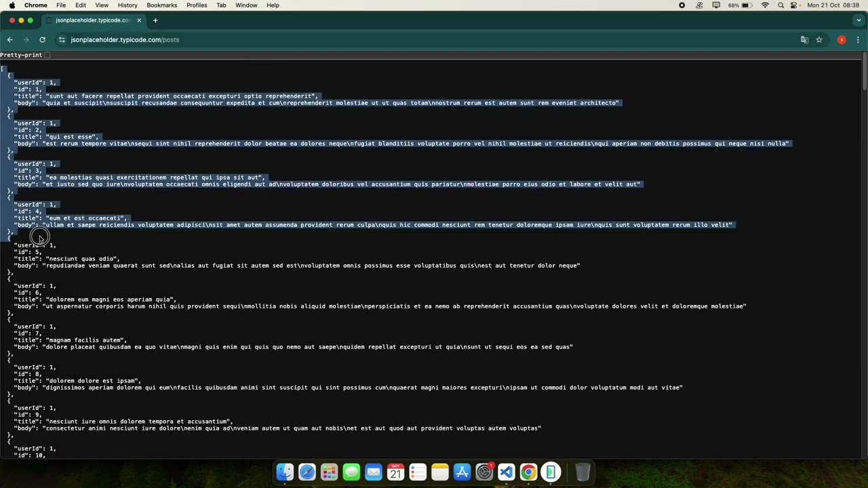Screen dimensions: 868x488
Task: Click body text starting "repudiandae veniam quaerat"
Action: [311, 266]
